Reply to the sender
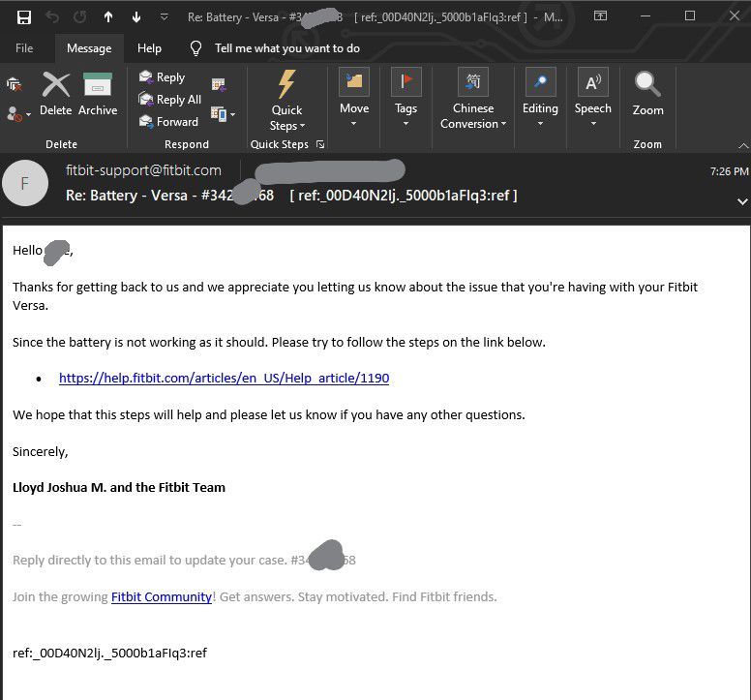Screen dimensions: 751x700 [162, 77]
